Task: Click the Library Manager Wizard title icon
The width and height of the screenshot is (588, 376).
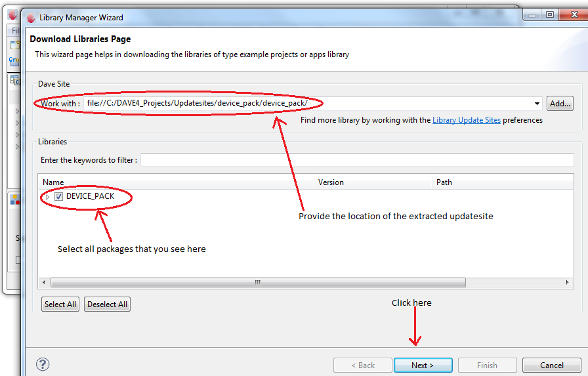Action: point(31,18)
